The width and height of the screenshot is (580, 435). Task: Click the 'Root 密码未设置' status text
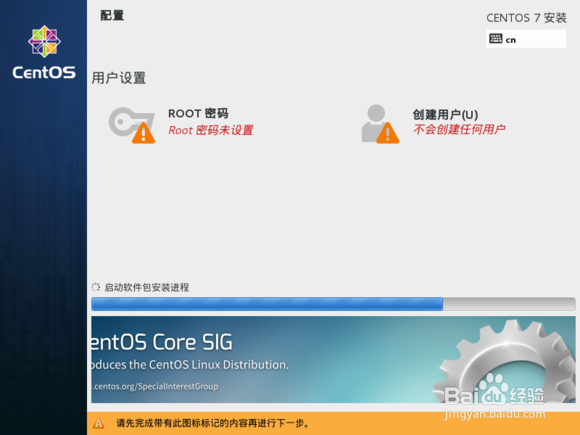(x=210, y=130)
